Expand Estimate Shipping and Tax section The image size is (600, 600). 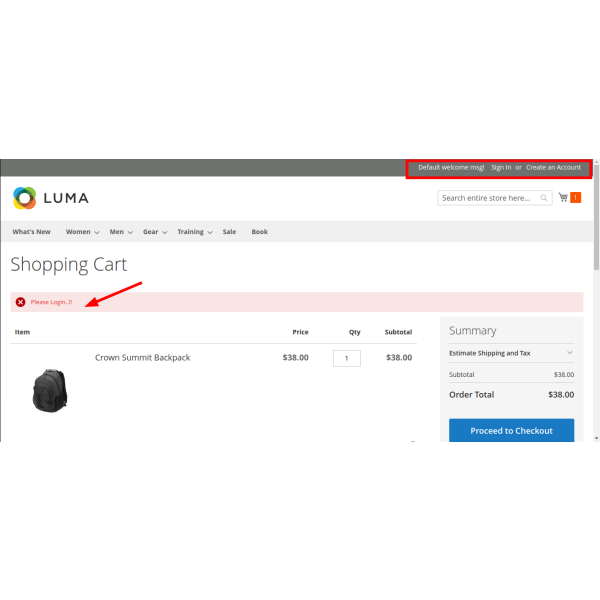[x=511, y=353]
